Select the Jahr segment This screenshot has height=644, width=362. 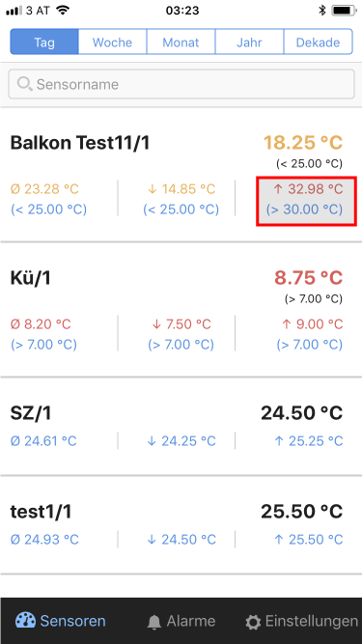(x=249, y=42)
